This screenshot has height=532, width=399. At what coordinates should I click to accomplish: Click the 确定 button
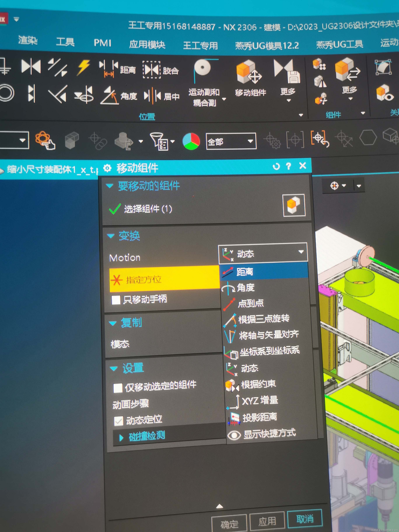click(x=229, y=523)
